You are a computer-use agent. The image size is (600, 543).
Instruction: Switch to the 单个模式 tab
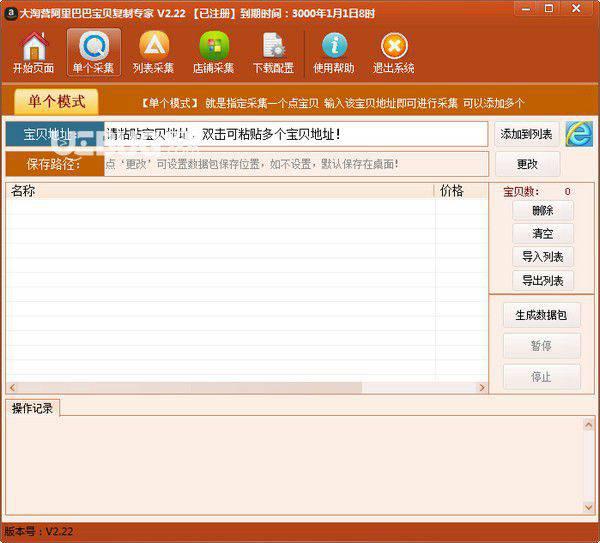click(x=56, y=102)
